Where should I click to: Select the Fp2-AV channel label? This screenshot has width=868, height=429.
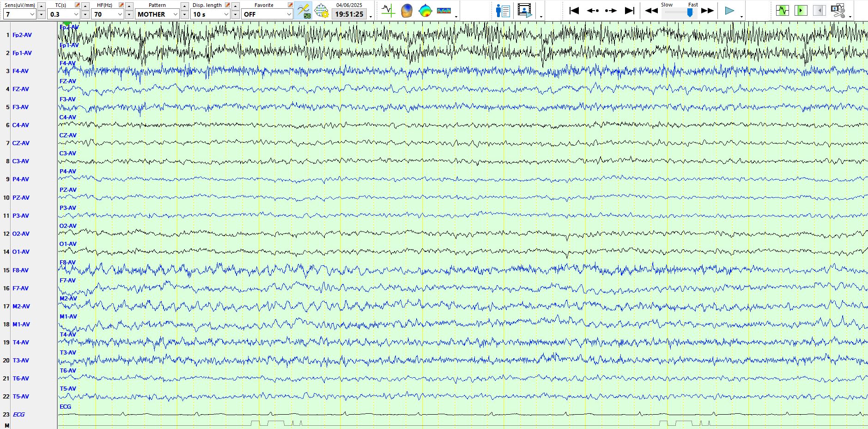coord(22,35)
